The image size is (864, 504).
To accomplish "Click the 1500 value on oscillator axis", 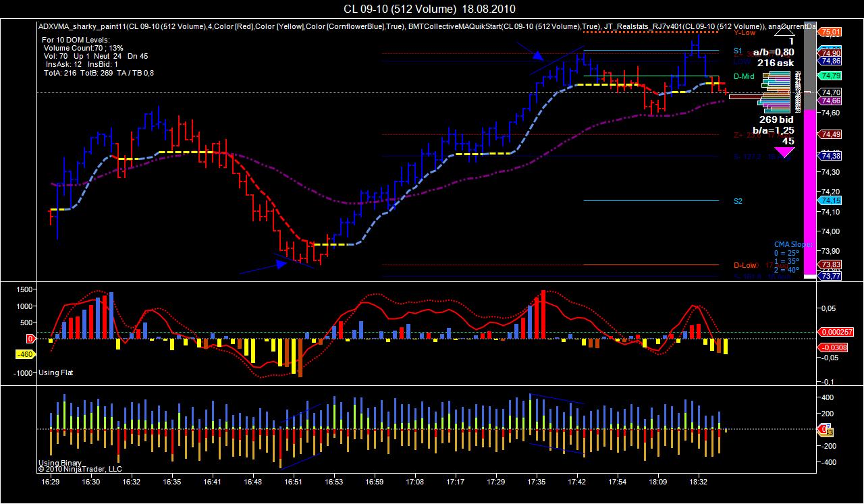I will (x=25, y=289).
